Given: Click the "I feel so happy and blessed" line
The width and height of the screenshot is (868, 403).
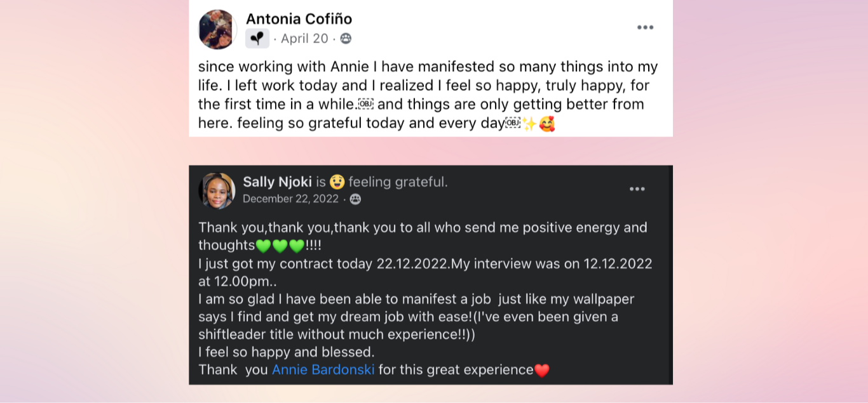Looking at the screenshot, I should [287, 352].
